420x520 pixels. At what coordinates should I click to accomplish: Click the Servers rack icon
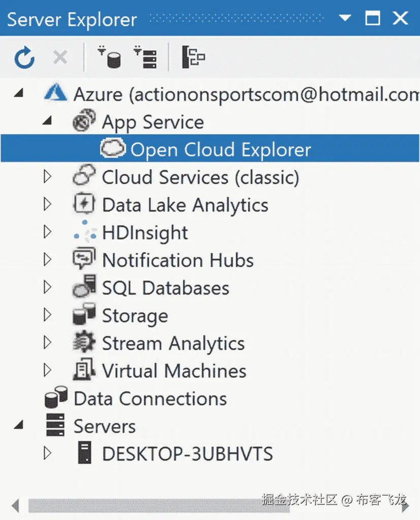click(x=55, y=425)
